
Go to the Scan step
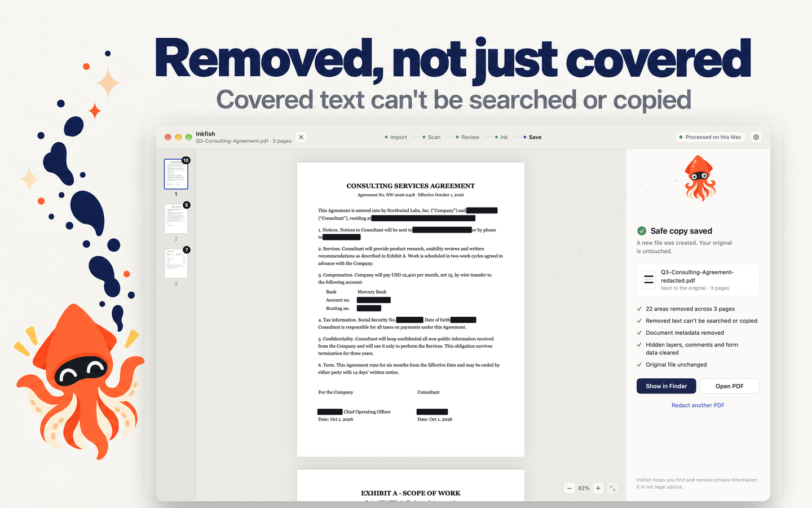[431, 137]
